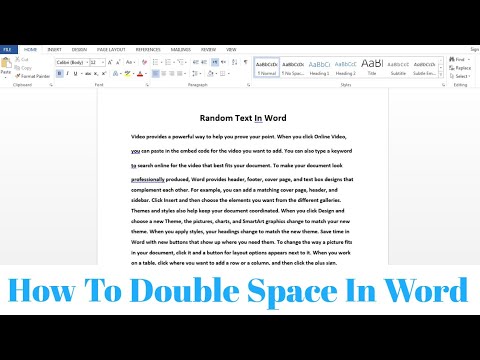Center align the paragraph
480x360 pixels.
[164, 73]
